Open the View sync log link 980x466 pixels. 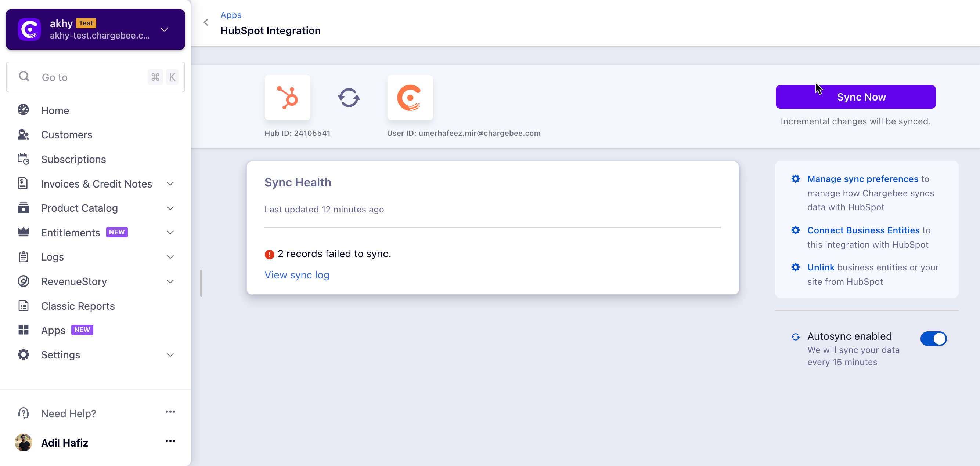point(297,274)
